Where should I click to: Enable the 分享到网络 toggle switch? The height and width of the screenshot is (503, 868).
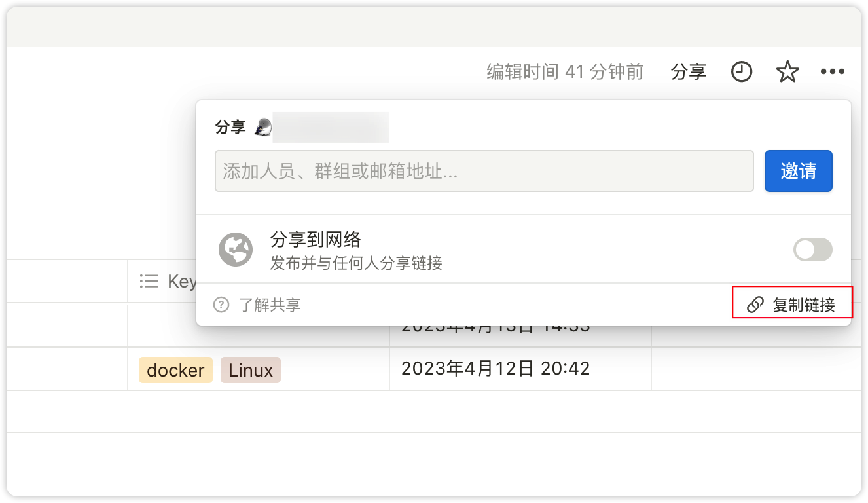click(x=812, y=250)
